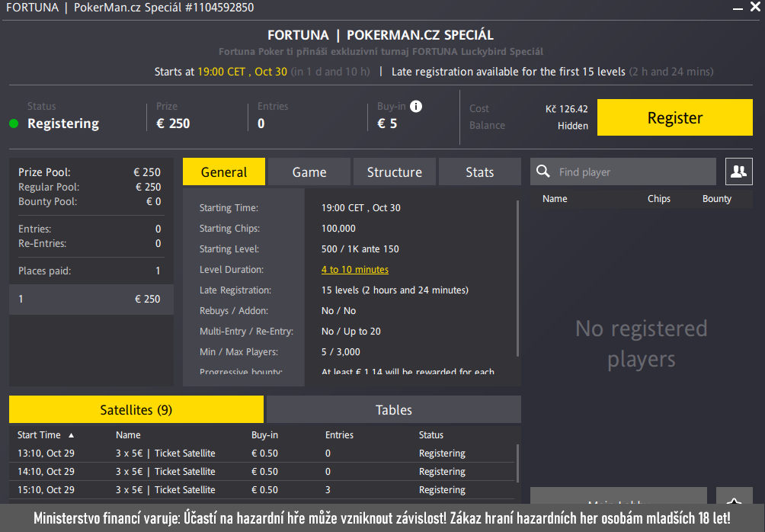Click the yellow Register button
Image resolution: width=765 pixels, height=532 pixels.
674,117
